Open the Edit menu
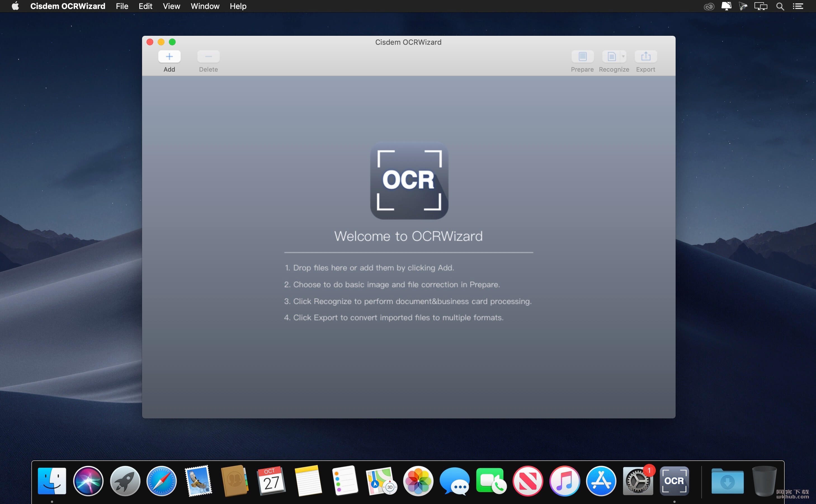Image resolution: width=816 pixels, height=504 pixels. (145, 6)
